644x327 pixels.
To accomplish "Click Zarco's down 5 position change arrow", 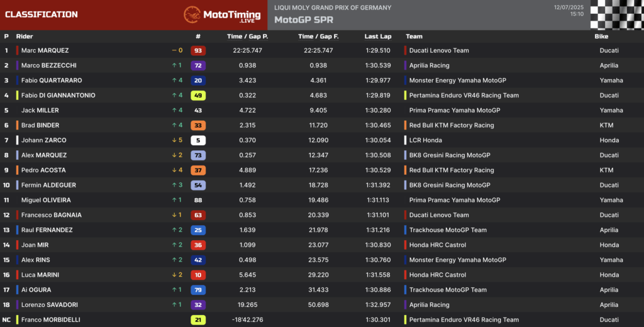I will click(177, 140).
